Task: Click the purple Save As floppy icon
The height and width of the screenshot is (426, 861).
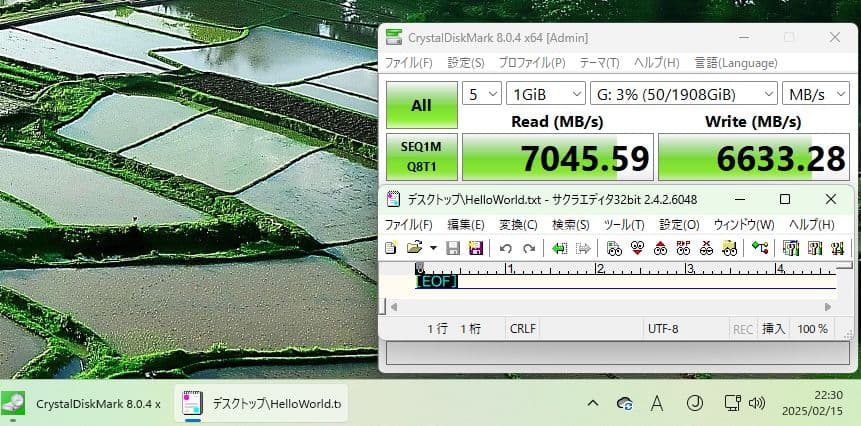Action: coord(476,248)
